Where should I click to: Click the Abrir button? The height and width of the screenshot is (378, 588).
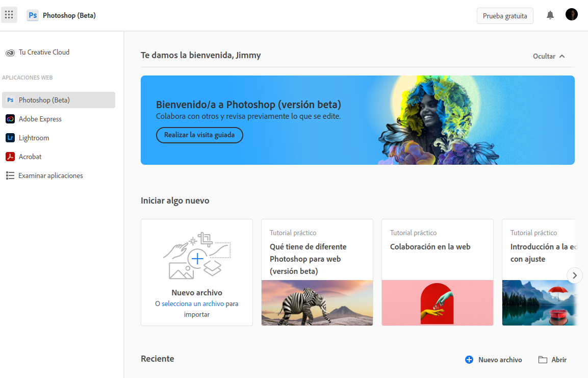(x=553, y=360)
